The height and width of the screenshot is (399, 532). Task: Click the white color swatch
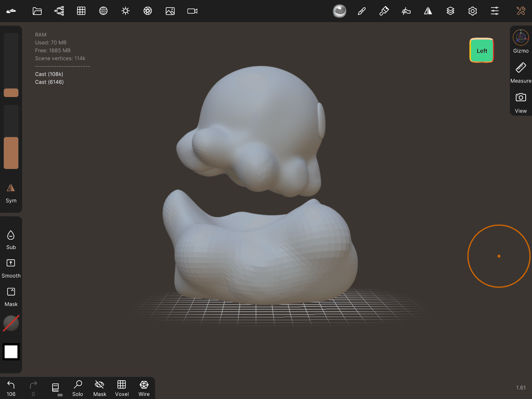11,351
